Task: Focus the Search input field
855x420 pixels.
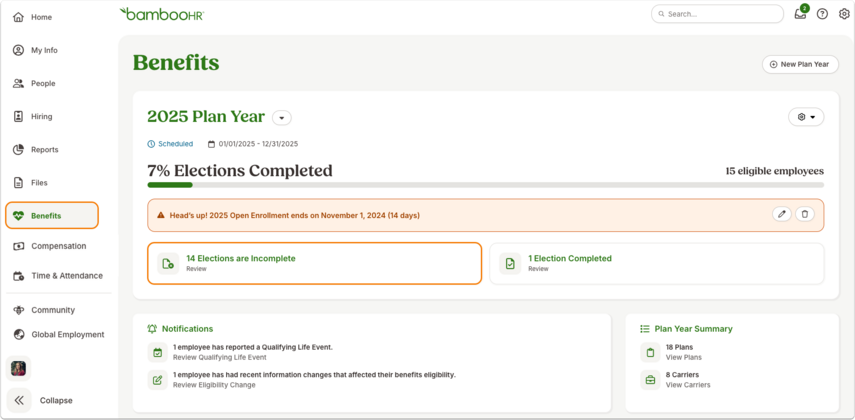Action: [717, 14]
